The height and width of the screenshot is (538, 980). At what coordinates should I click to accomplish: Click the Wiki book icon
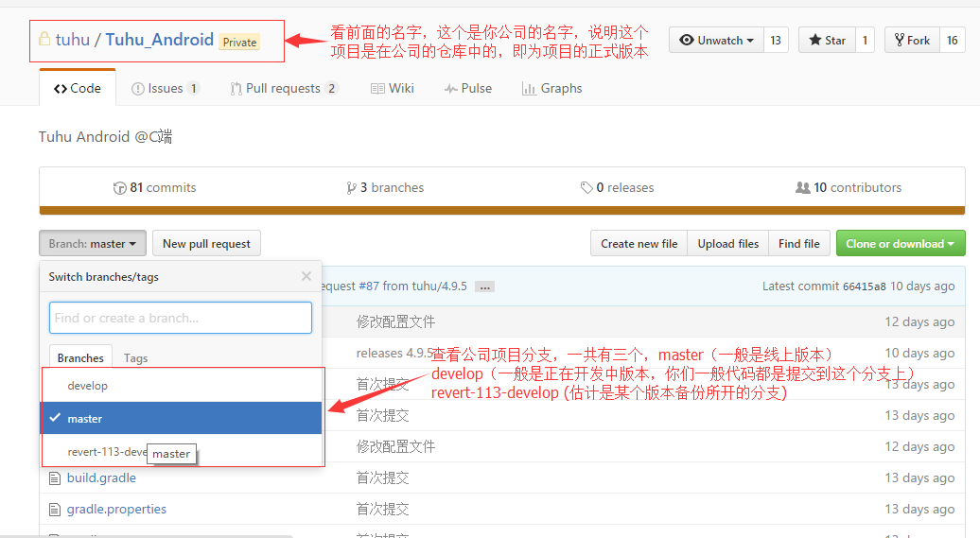[377, 89]
